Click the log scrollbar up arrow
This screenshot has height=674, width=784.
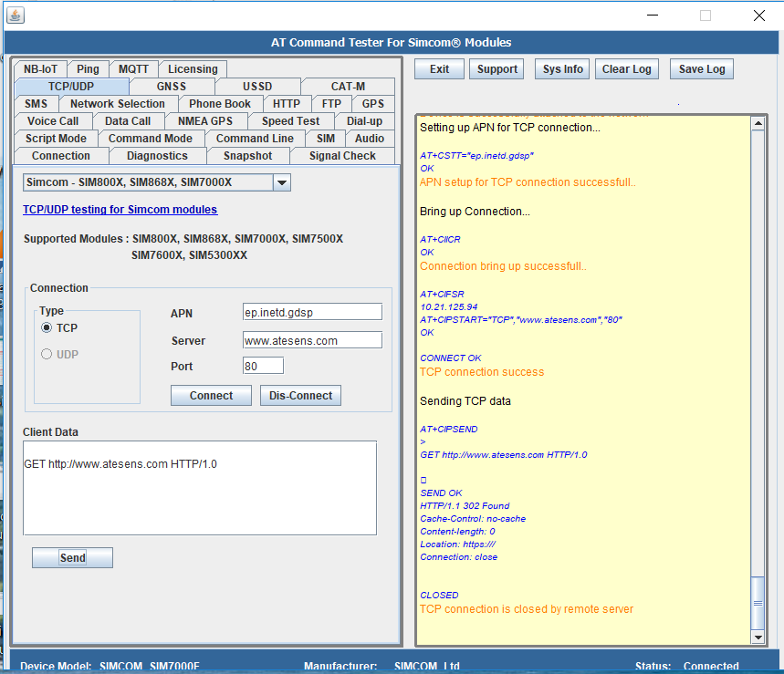click(758, 123)
